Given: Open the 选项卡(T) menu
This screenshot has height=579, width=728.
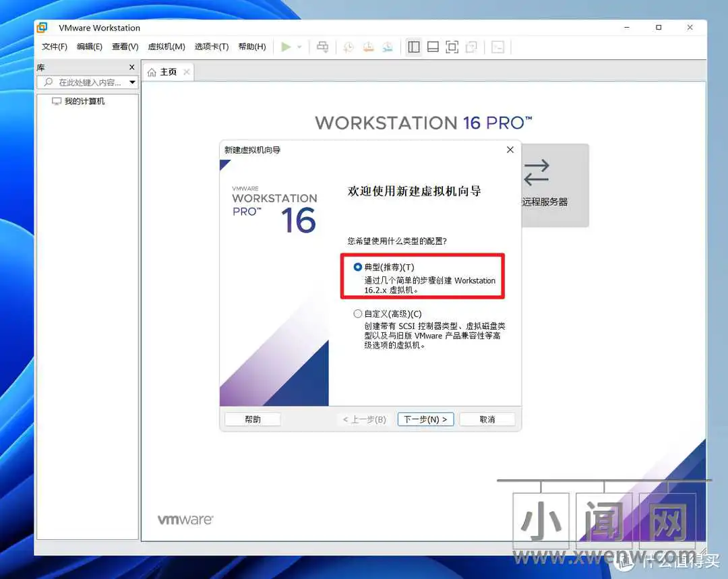Looking at the screenshot, I should point(212,47).
